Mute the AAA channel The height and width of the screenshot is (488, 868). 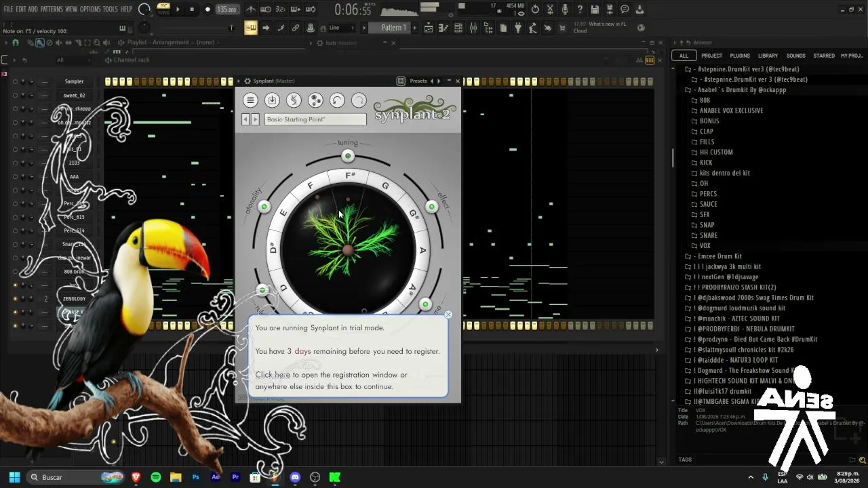click(x=15, y=177)
